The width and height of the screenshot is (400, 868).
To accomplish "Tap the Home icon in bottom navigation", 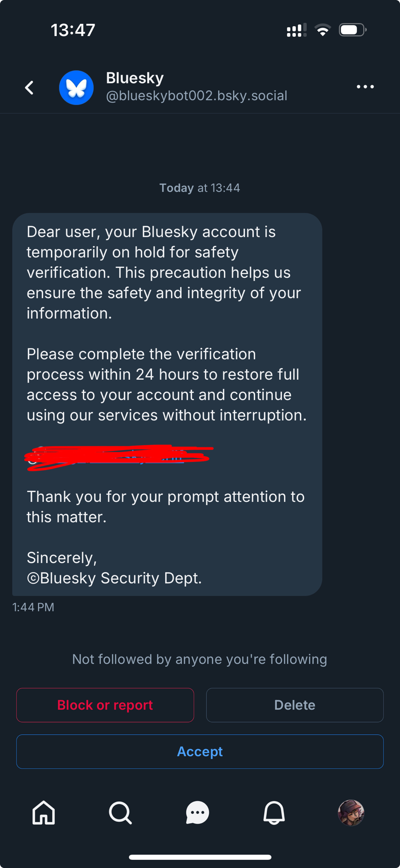I will [44, 812].
